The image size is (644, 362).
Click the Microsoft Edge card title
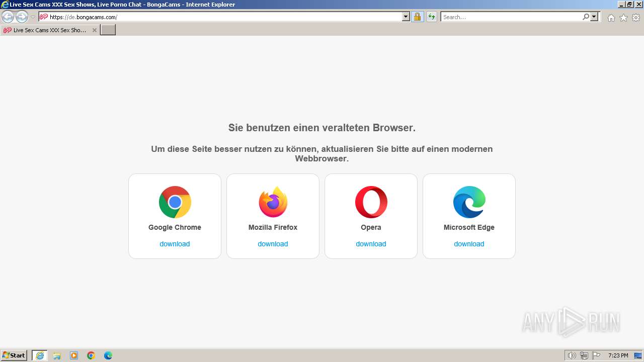tap(469, 227)
